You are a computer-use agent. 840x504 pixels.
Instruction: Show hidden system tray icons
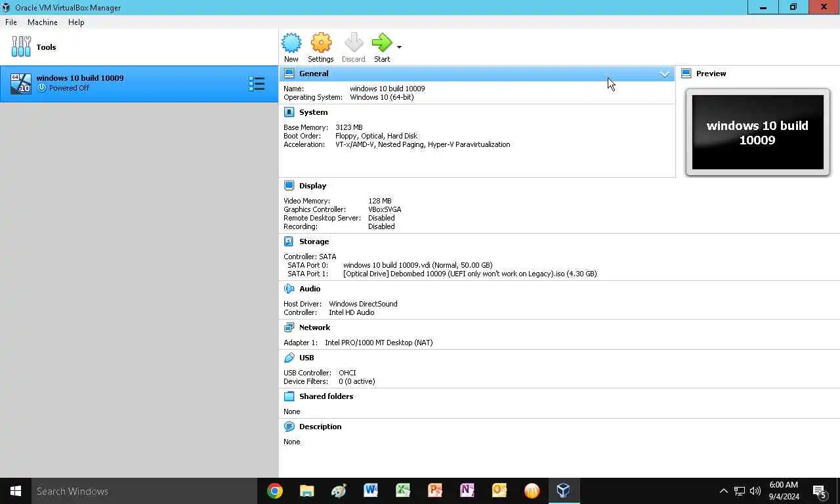tap(723, 491)
